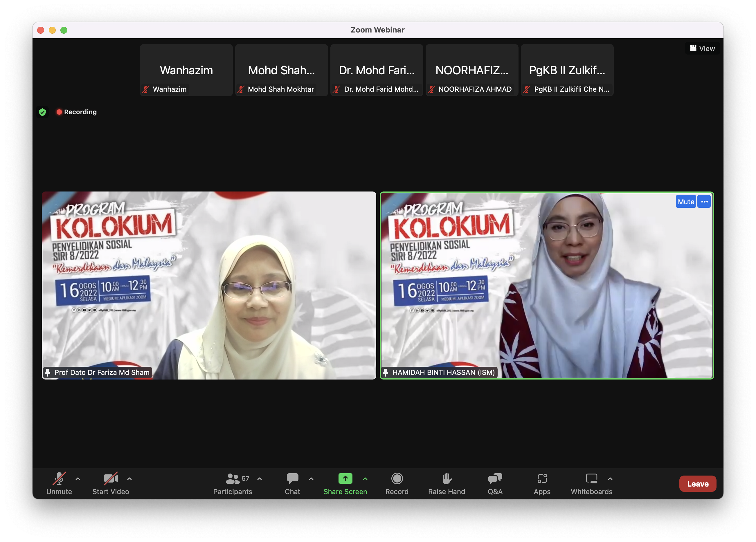Click the Participants icon
This screenshot has height=542, width=756.
click(232, 479)
